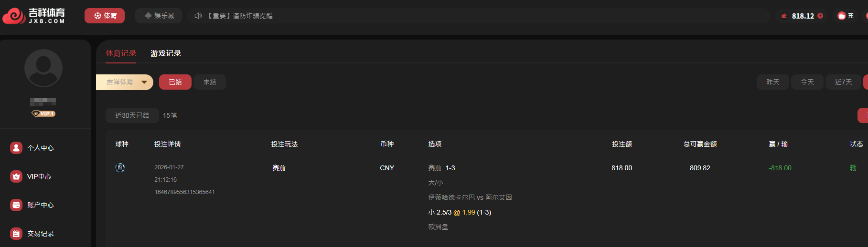
Task: Click the 吉祥体育 logo
Action: (x=33, y=16)
